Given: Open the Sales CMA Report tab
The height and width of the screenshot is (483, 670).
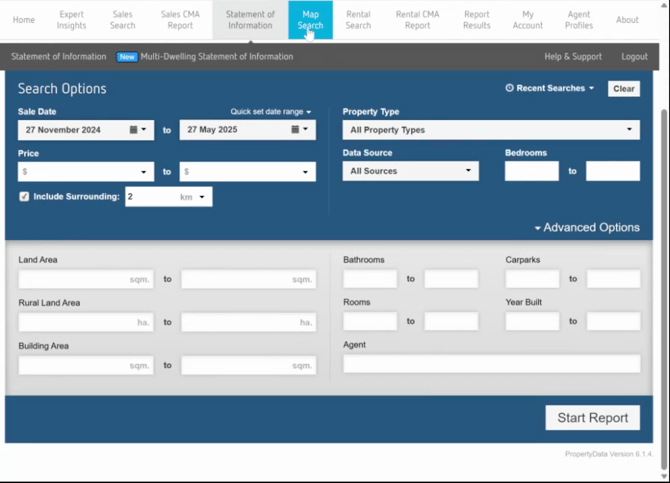Looking at the screenshot, I should (180, 20).
